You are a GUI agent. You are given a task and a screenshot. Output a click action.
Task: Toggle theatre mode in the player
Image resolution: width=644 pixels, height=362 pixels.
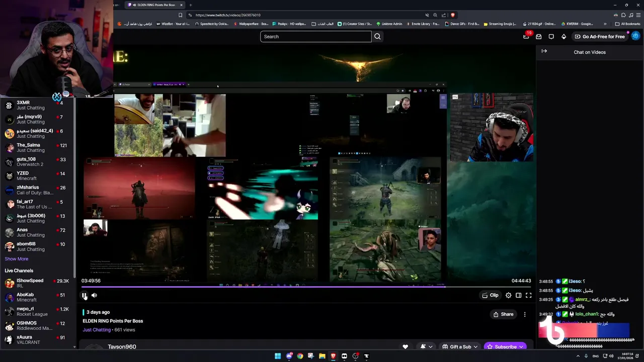point(519,296)
